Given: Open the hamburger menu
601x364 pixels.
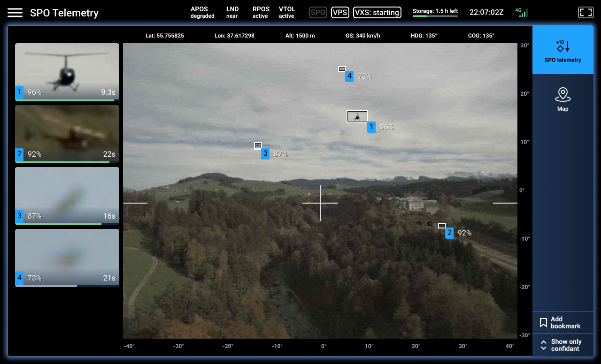Looking at the screenshot, I should [x=15, y=13].
